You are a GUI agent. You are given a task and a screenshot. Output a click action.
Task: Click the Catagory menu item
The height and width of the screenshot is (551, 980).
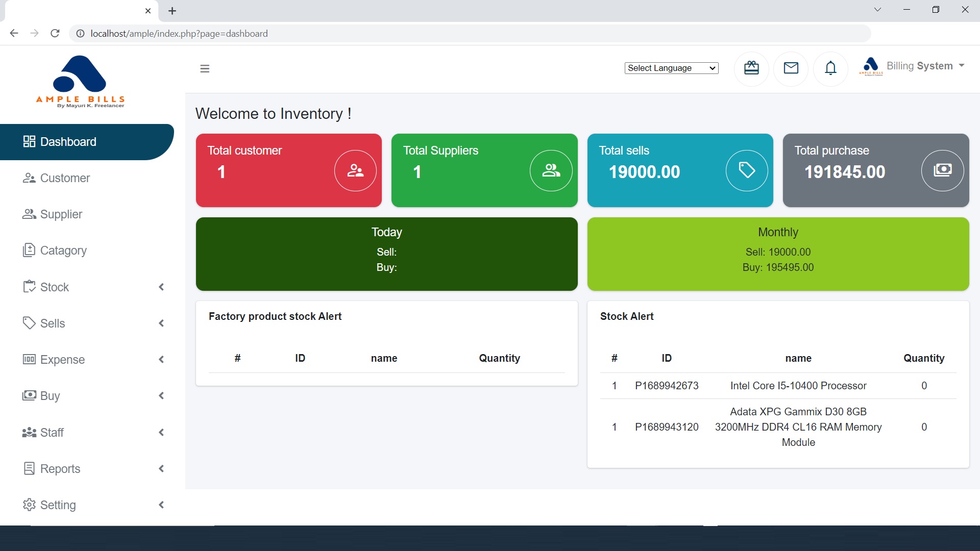tap(63, 251)
